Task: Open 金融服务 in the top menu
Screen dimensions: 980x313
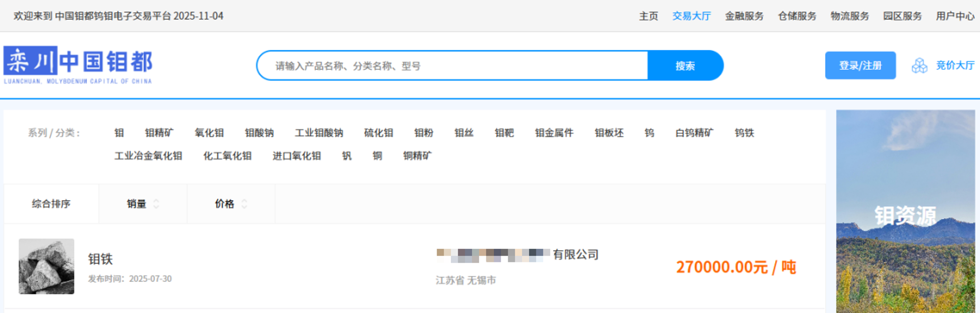Action: [744, 16]
